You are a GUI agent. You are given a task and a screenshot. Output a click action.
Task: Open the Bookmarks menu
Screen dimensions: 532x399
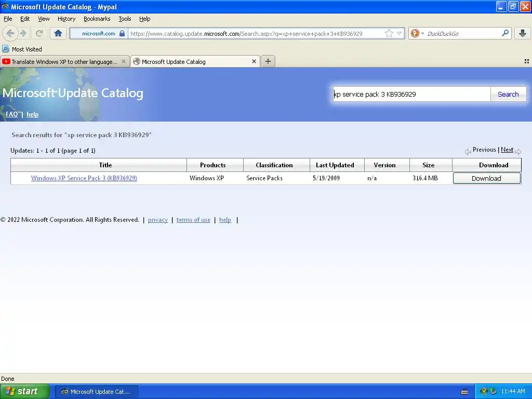click(x=97, y=19)
